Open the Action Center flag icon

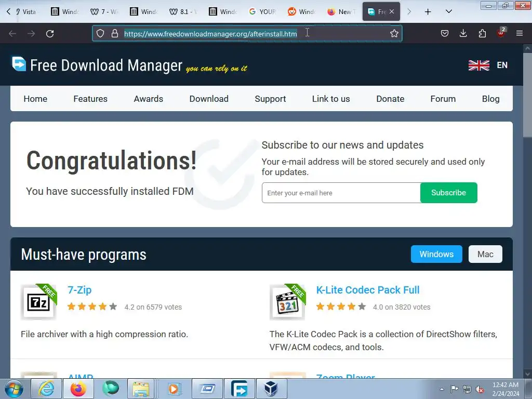(x=454, y=389)
